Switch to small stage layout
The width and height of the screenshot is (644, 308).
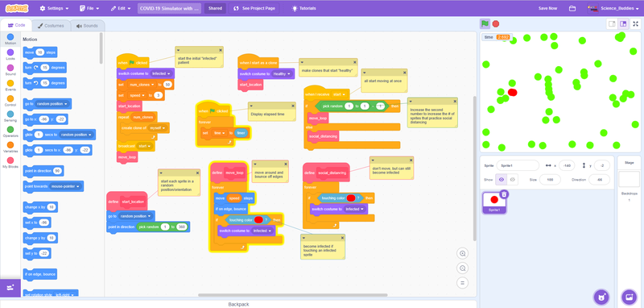(x=612, y=24)
